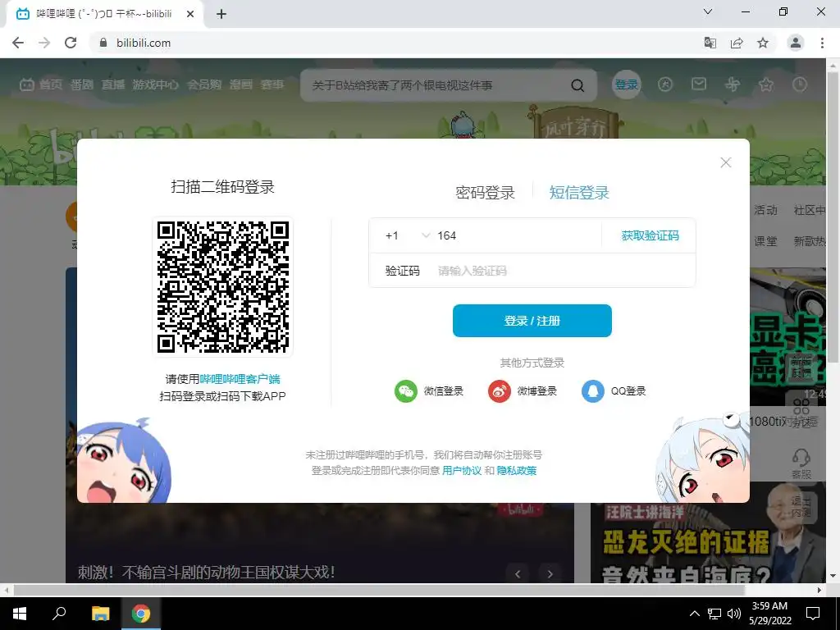Click the Chrome taskbar icon
The width and height of the screenshot is (840, 630).
click(x=141, y=614)
